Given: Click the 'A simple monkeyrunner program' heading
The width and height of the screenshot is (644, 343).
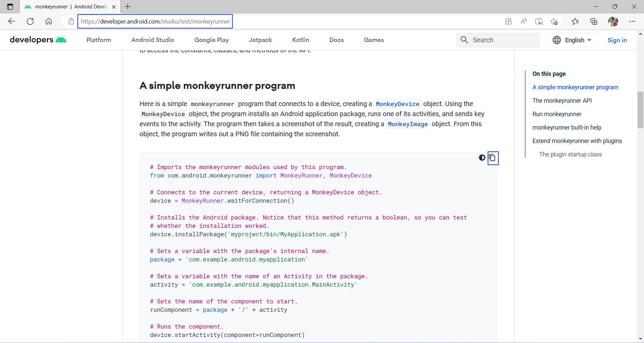Looking at the screenshot, I should point(217,86).
